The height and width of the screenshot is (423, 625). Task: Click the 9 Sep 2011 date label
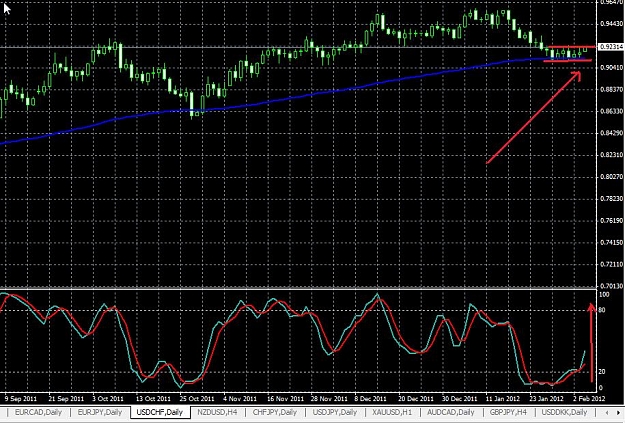(21, 398)
